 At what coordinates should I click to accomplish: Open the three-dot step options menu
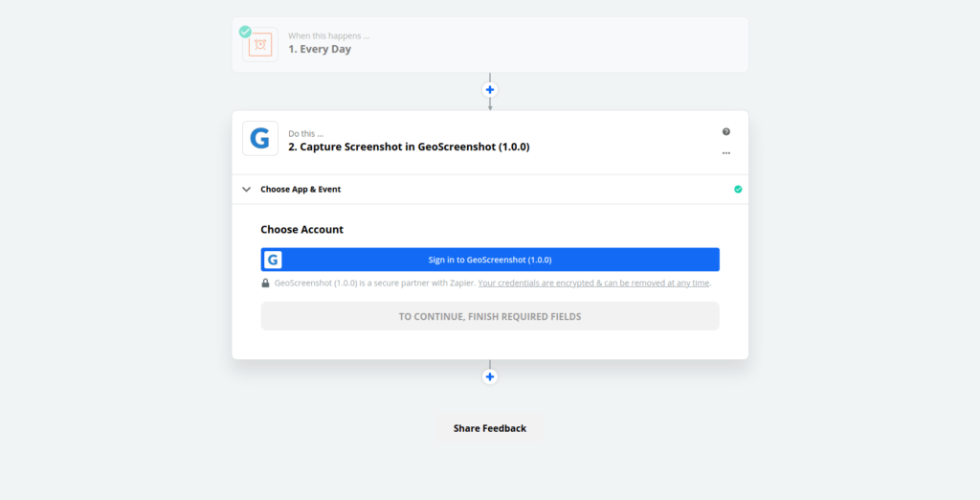[x=726, y=152]
